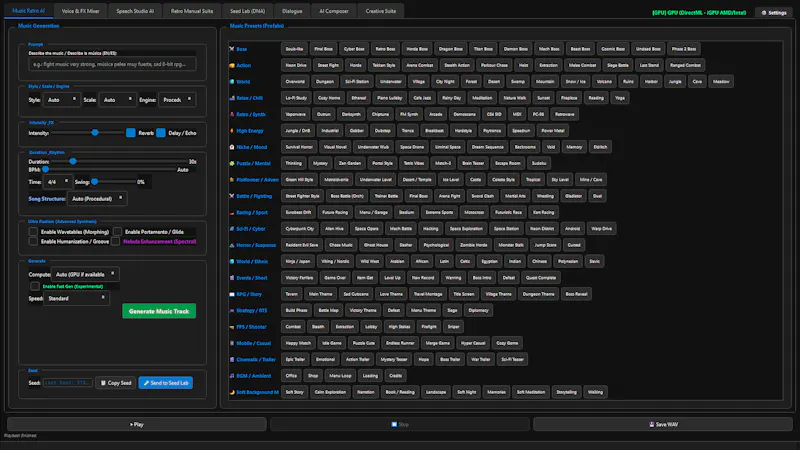800x450 pixels.
Task: Select the Final Boss preset in Boss row
Action: coord(323,49)
